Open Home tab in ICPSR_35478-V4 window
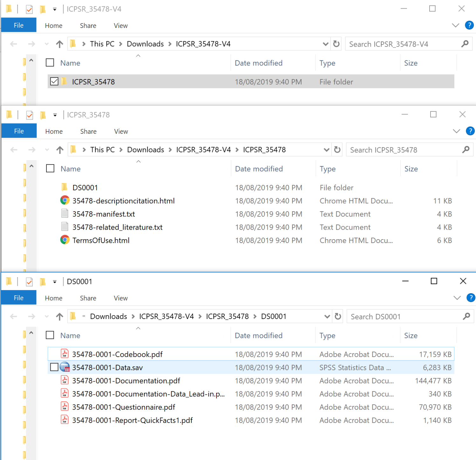 pos(53,25)
